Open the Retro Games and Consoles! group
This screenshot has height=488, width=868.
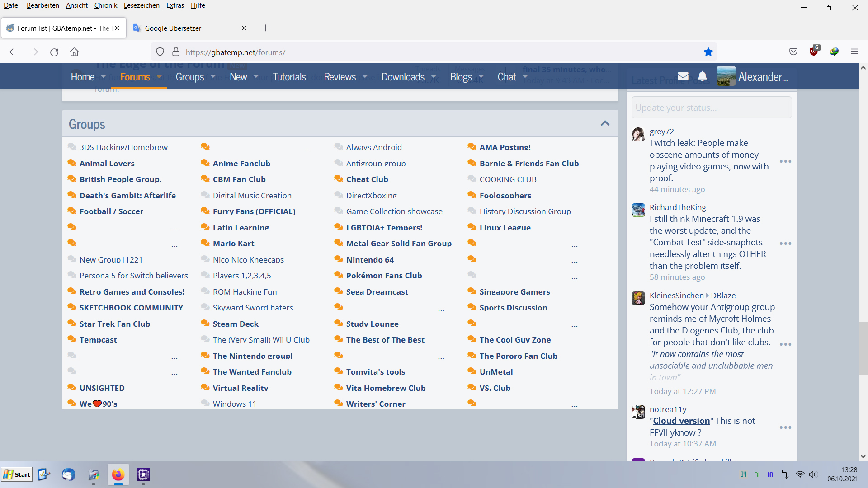[x=132, y=292]
